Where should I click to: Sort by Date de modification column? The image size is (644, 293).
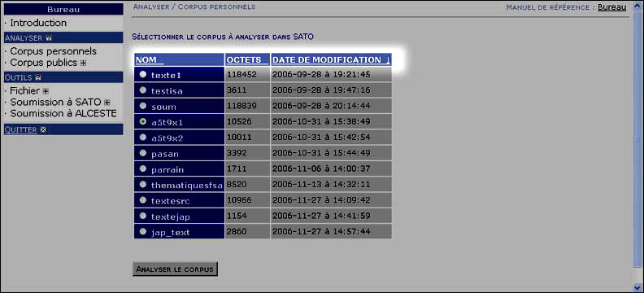[x=327, y=60]
